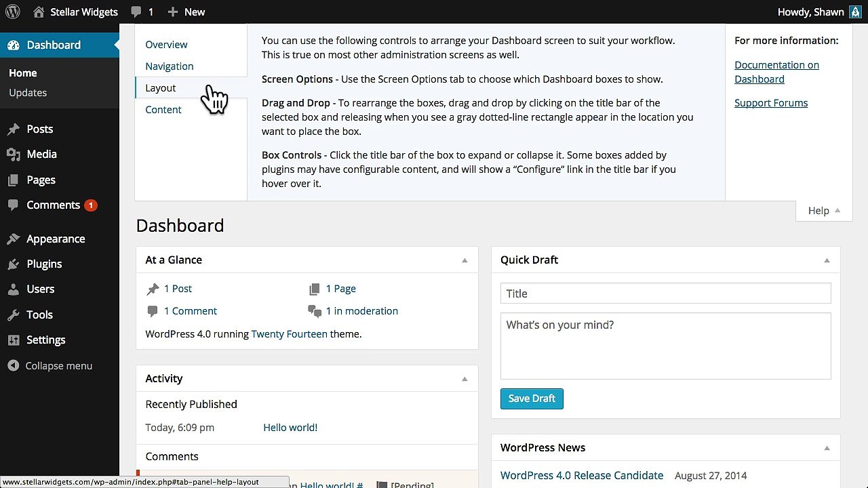Open Settings icon in sidebar
The image size is (868, 488).
tap(14, 340)
